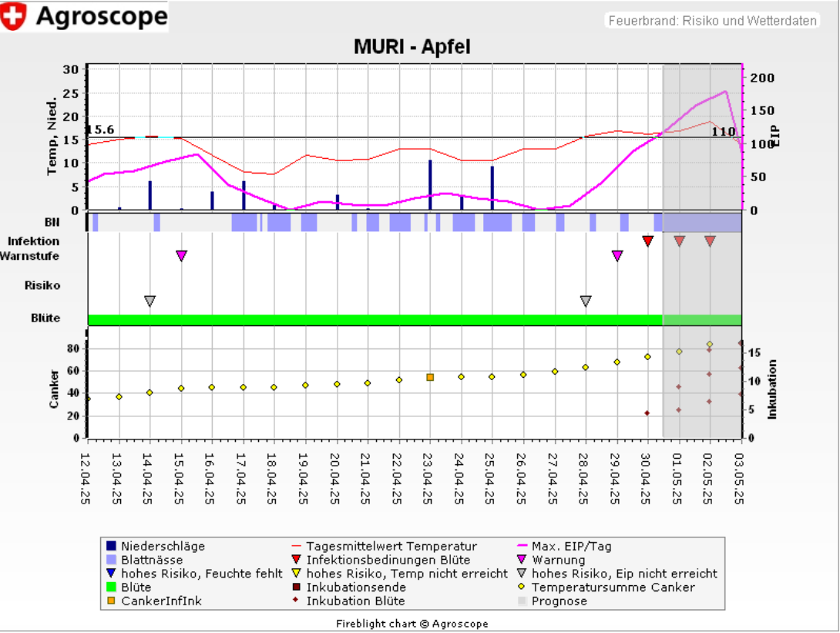Image resolution: width=840 pixels, height=633 pixels.
Task: Select the gray risk triangle on 28.04.25
Action: coord(586,301)
